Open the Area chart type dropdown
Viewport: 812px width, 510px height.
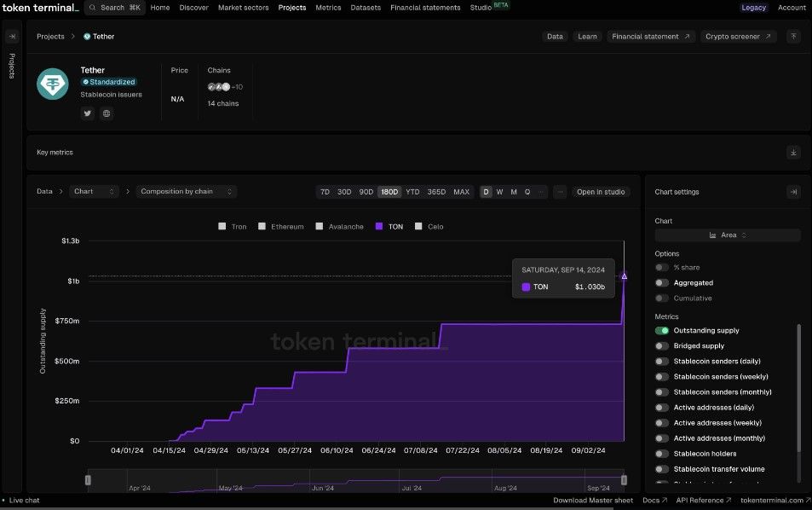[x=728, y=235]
